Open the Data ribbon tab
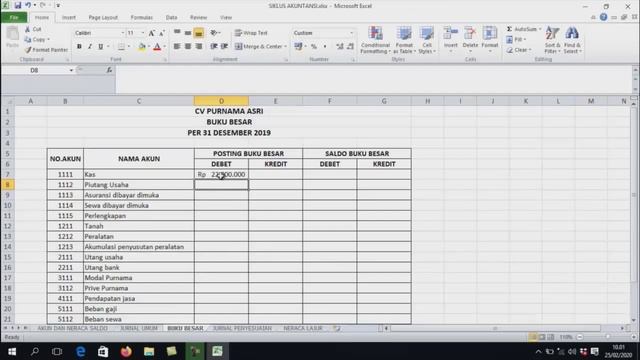This screenshot has height=360, width=640. click(x=171, y=18)
